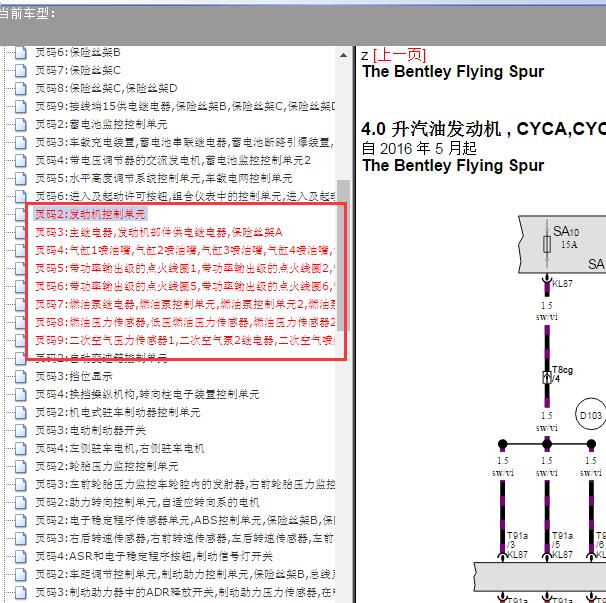The image size is (606, 603).
Task: Click page icon beside 页码8:保险丝架C,保险丝架D
Action: tap(20, 89)
